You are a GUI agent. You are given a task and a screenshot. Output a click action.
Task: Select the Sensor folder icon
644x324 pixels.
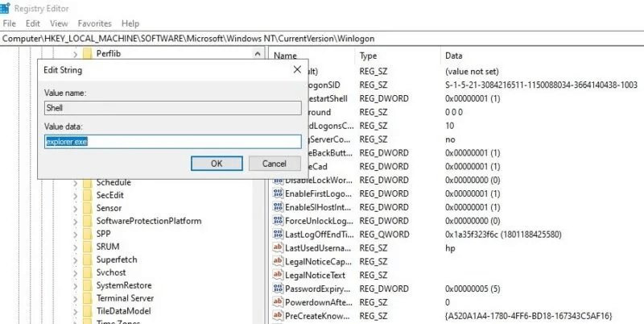point(88,208)
